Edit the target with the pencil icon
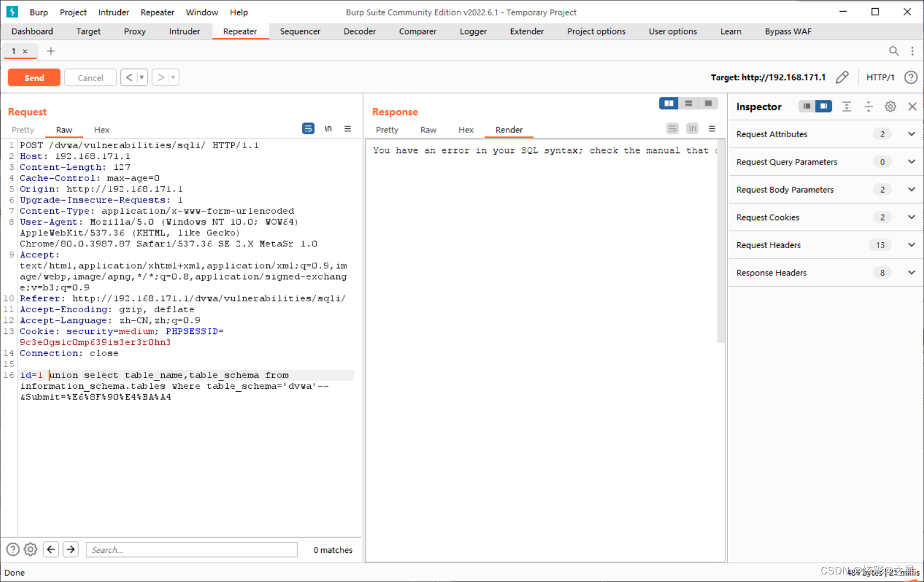This screenshot has width=924, height=582. click(x=842, y=77)
